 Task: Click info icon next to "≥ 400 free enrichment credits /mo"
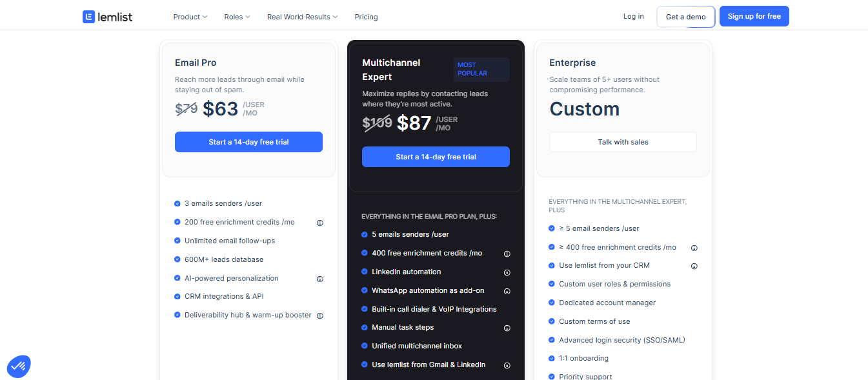[694, 247]
